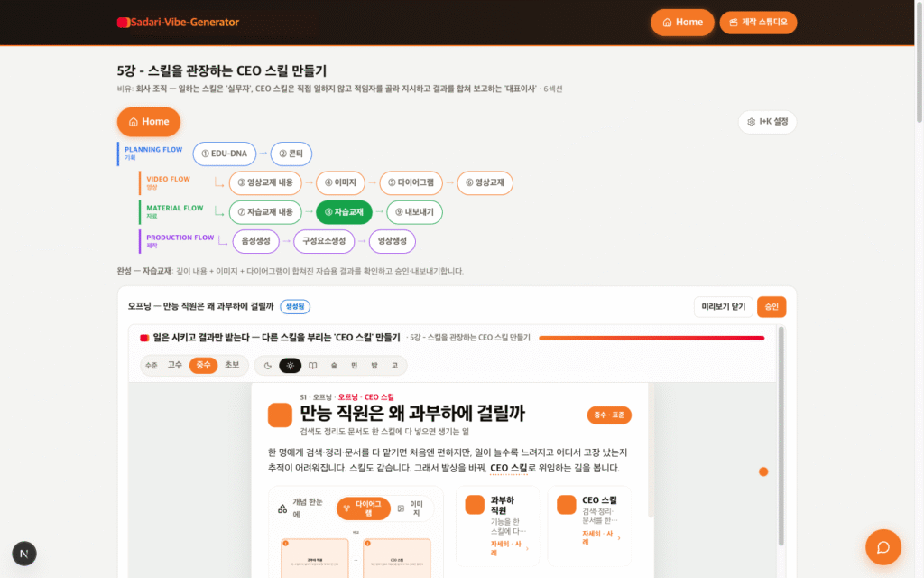Switch concept view to 이미지
The width and height of the screenshot is (924, 578).
point(411,508)
